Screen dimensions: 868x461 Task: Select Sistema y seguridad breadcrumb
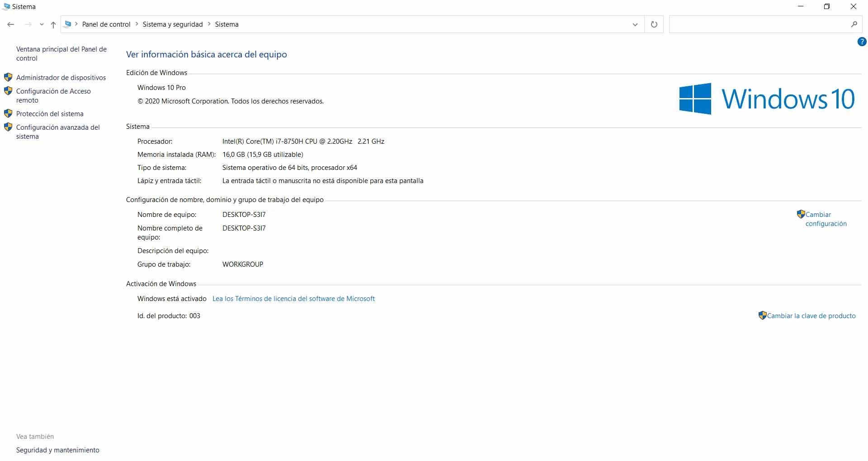pos(173,24)
